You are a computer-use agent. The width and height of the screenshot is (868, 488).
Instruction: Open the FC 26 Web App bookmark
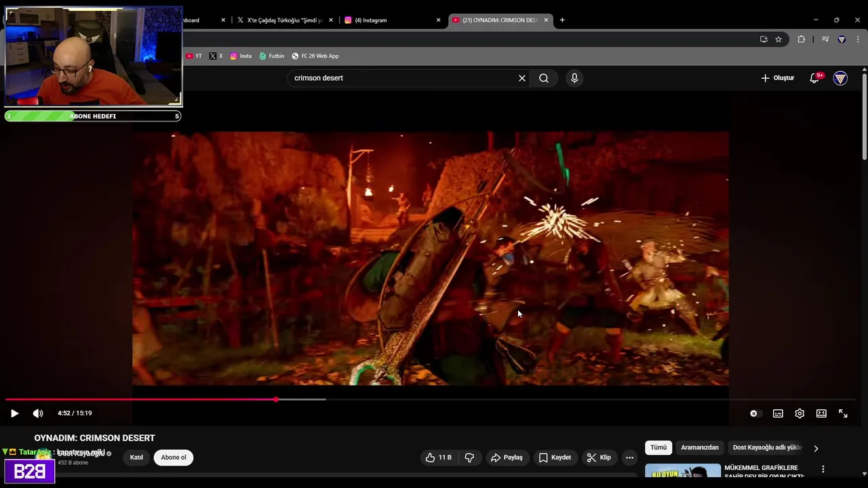pyautogui.click(x=315, y=56)
